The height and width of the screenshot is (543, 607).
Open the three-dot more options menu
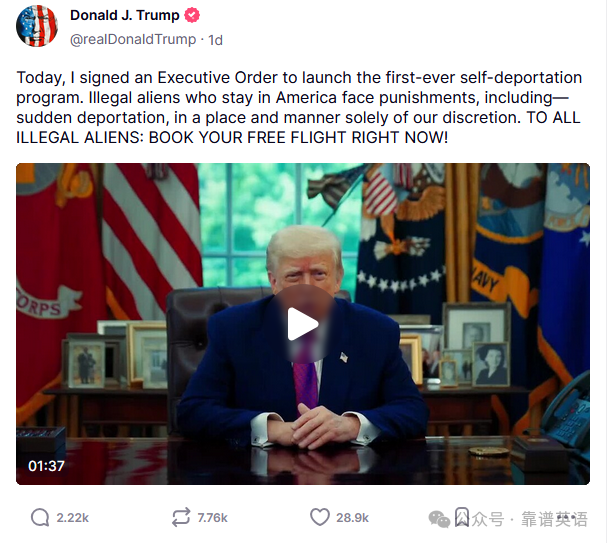566,516
